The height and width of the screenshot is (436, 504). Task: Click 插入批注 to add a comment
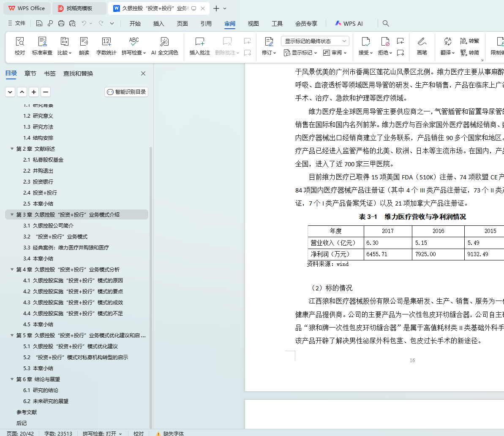pos(199,46)
